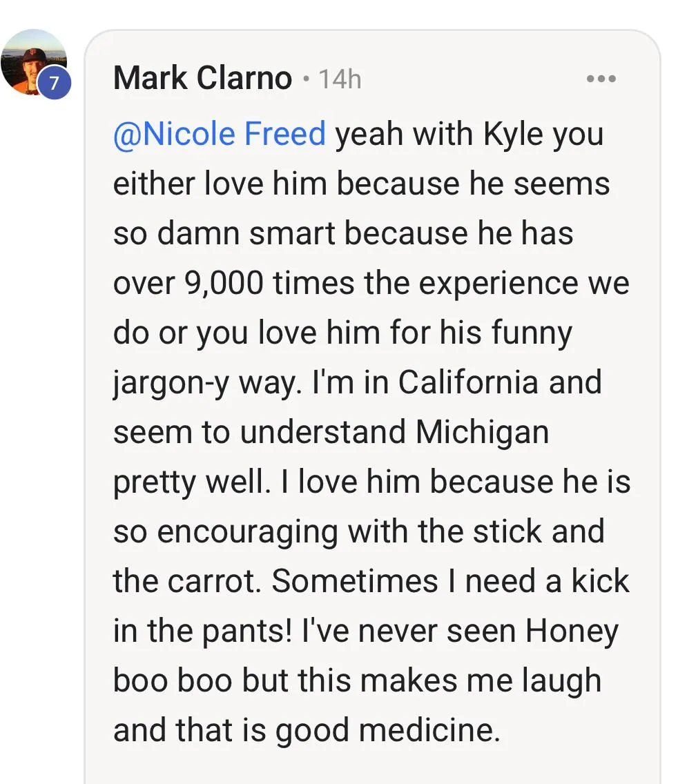Click the word "California" in the comment
The image size is (678, 784).
coord(467,382)
